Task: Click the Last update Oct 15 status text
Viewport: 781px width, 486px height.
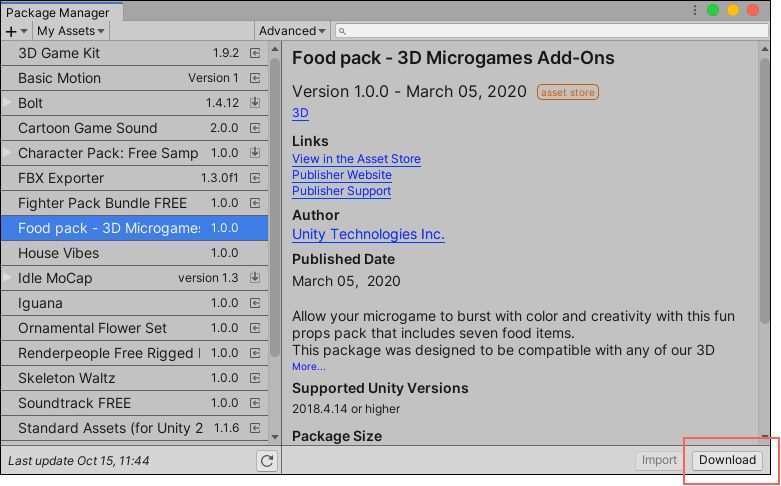Action: coord(79,461)
